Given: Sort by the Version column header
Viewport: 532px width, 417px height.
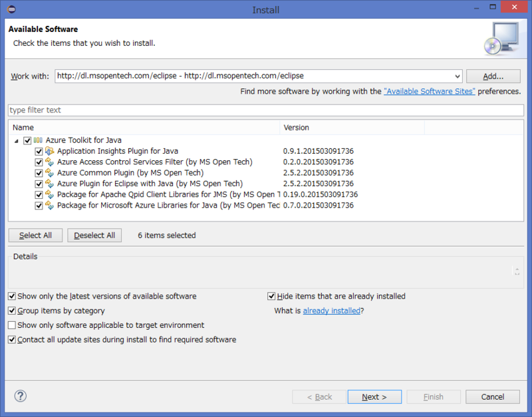Looking at the screenshot, I should 352,128.
